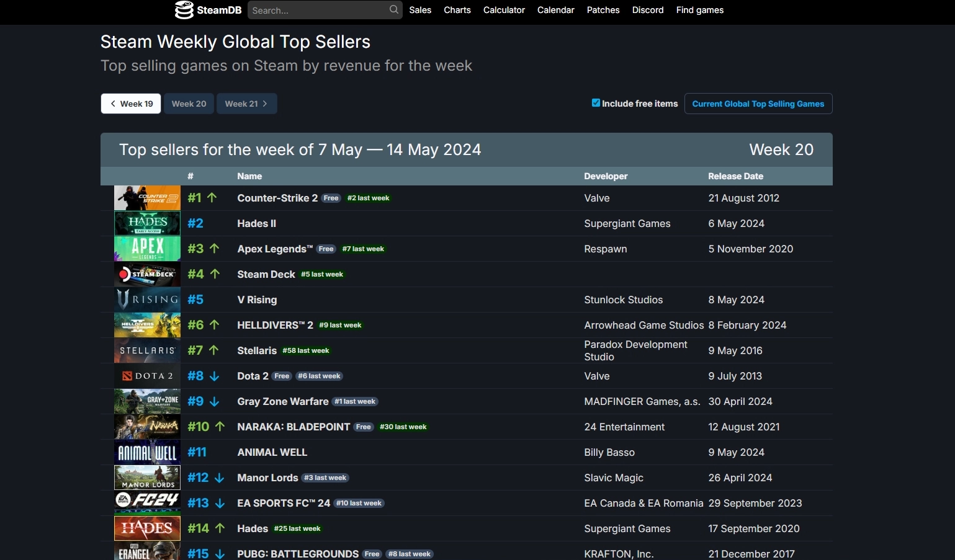This screenshot has width=955, height=560.
Task: Click Gray Zone Warfare thumbnail
Action: 147,401
